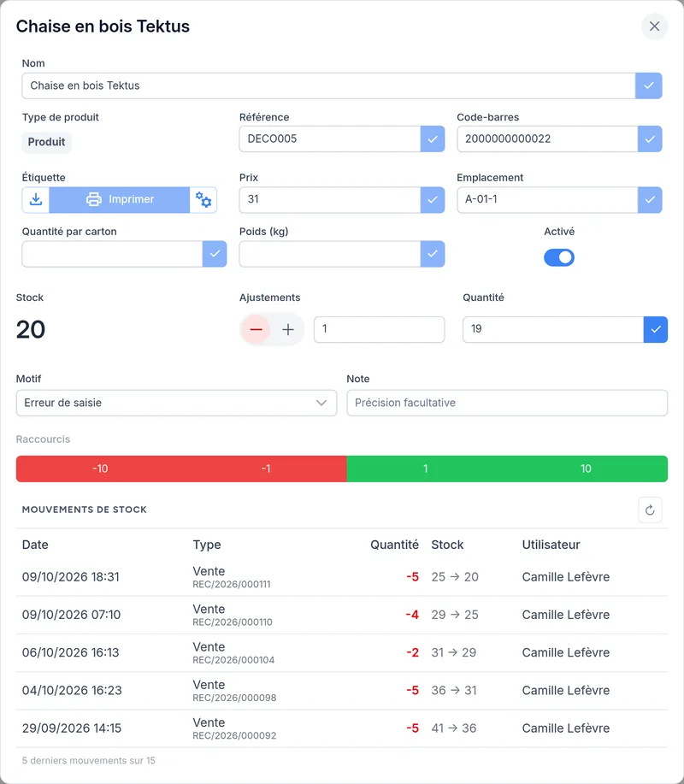Screen dimensions: 684x784
Task: Click the date 04/10/2026 16:23
Action: point(72,691)
